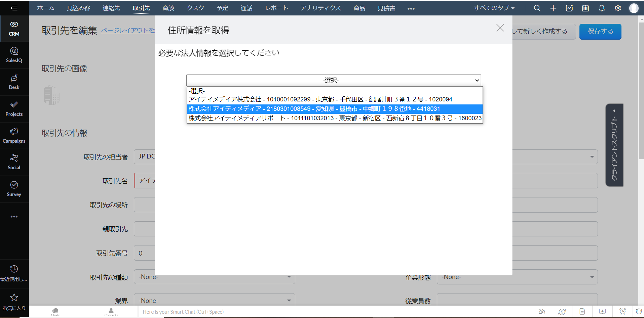The width and height of the screenshot is (644, 318).
Task: Open Campaigns from the sidebar
Action: coord(14,136)
